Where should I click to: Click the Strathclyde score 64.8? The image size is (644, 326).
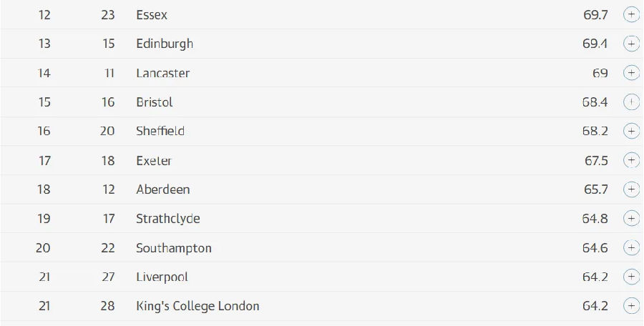[x=595, y=219]
